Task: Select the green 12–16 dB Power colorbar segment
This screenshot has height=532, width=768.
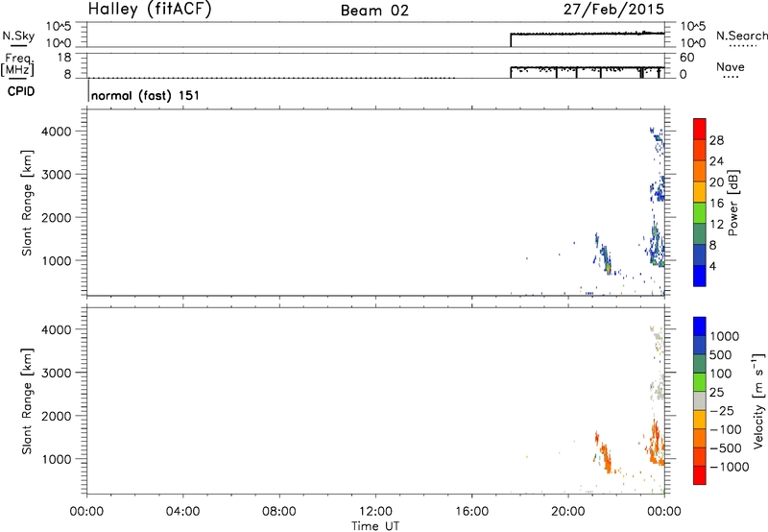Action: coord(700,212)
